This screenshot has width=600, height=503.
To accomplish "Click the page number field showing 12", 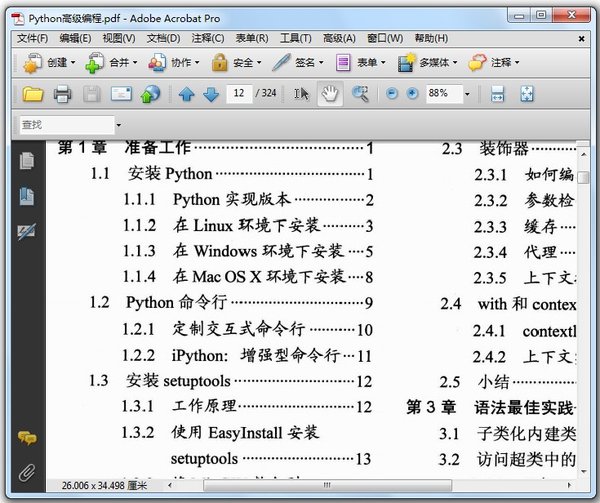I will (239, 93).
